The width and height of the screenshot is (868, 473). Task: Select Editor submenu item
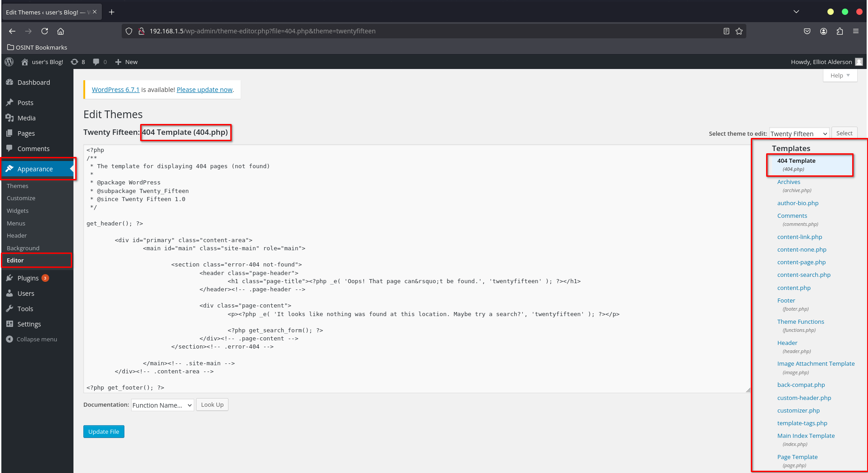[x=15, y=260]
